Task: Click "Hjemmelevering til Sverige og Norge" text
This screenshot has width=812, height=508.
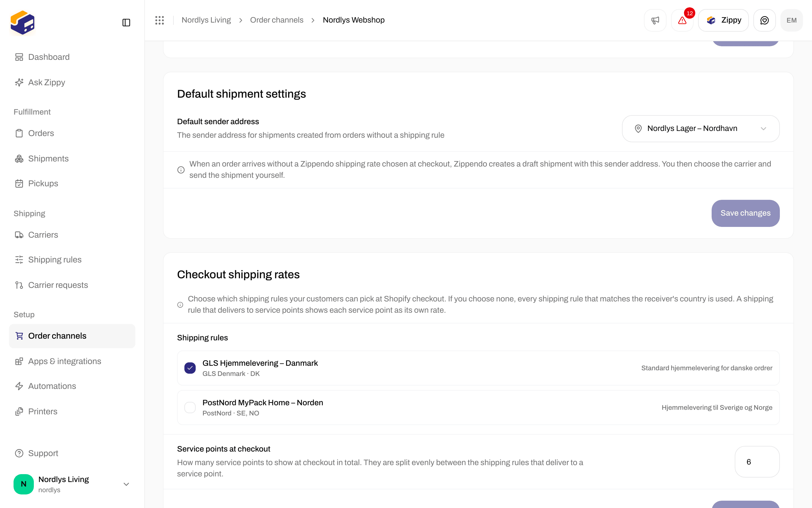Action: coord(717,408)
